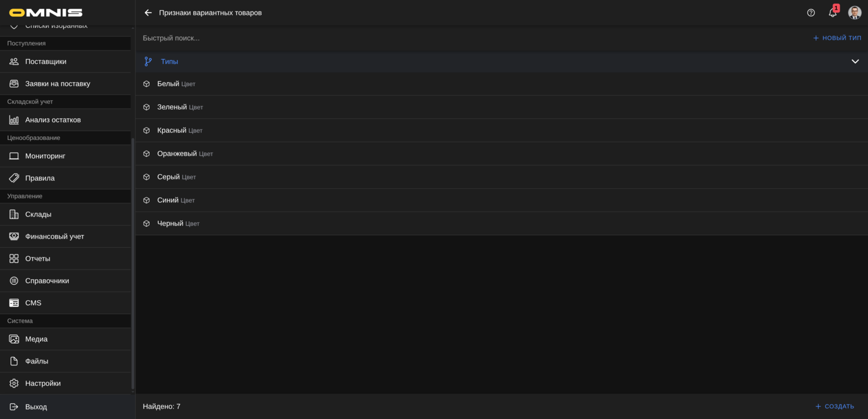Click the Медиа sidebar icon
Image resolution: width=868 pixels, height=419 pixels.
click(14, 339)
